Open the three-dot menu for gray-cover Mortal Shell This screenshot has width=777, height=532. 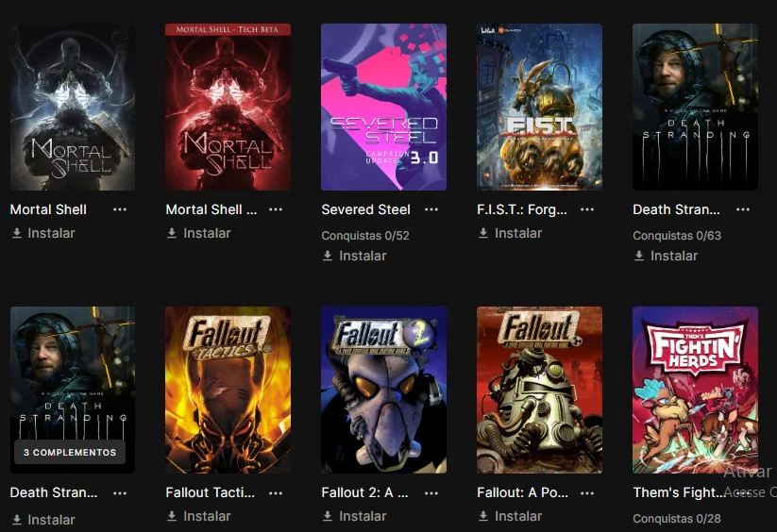[120, 209]
